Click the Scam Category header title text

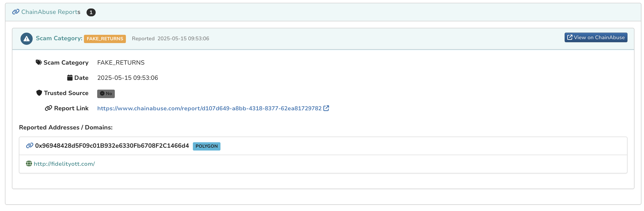(x=59, y=38)
